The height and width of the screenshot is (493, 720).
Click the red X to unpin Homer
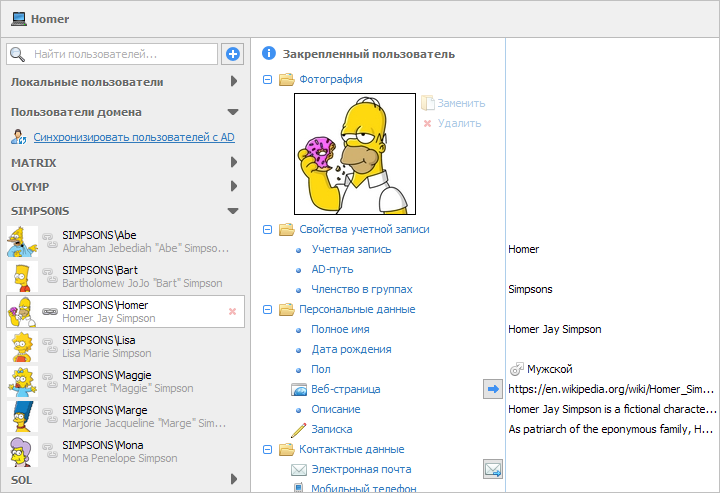(x=232, y=312)
